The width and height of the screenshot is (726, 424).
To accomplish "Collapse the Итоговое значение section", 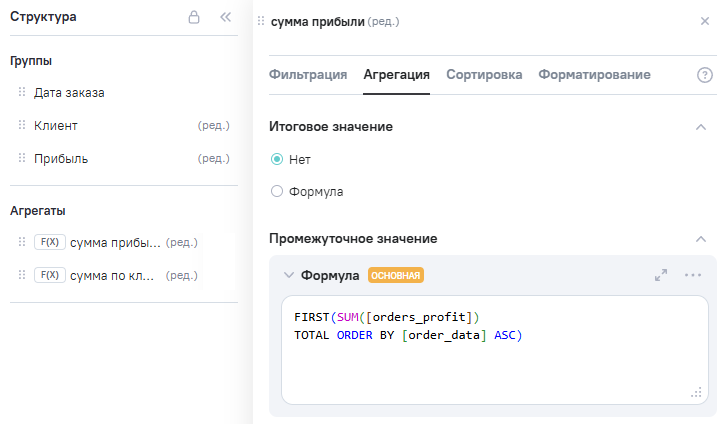I will [701, 127].
